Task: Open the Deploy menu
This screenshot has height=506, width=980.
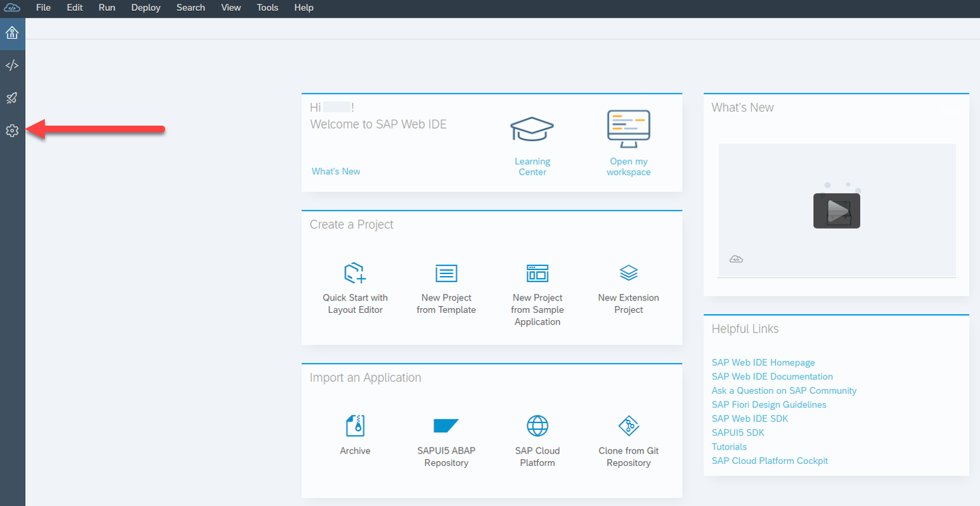Action: [x=146, y=7]
